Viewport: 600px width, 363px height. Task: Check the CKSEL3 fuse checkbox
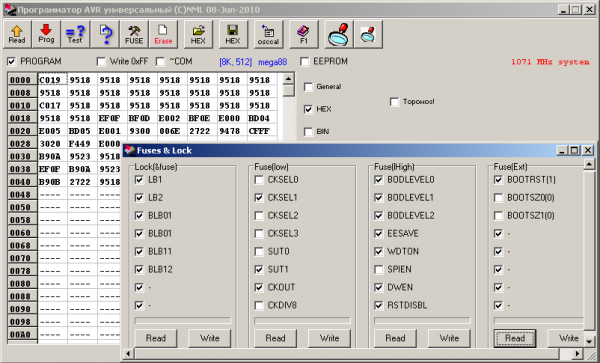(x=259, y=234)
